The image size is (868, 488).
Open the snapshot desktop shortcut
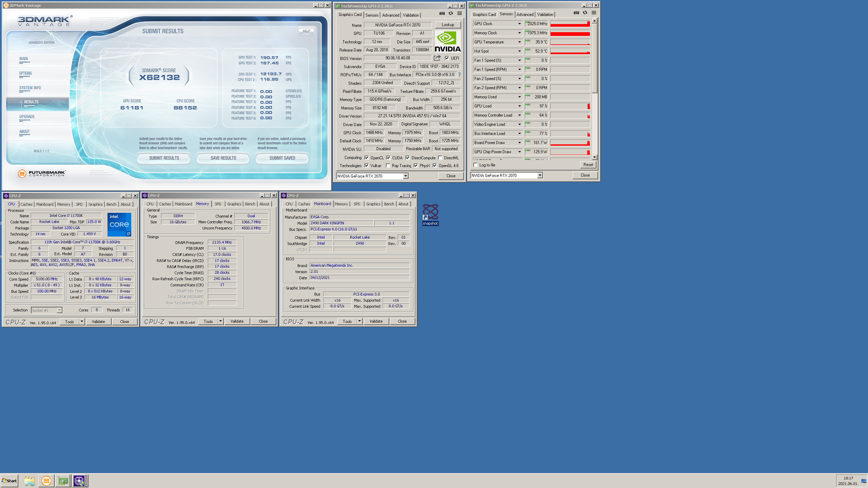click(430, 215)
